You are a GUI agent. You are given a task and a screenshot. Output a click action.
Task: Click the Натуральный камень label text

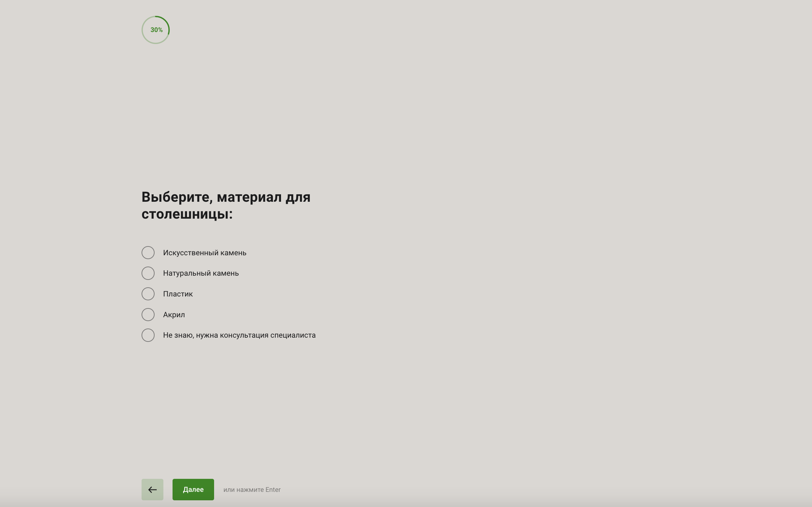[201, 273]
